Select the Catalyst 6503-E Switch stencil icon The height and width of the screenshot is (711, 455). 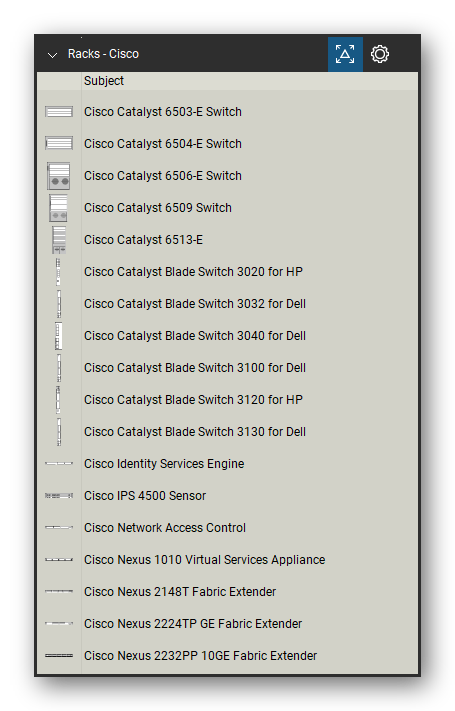(59, 112)
